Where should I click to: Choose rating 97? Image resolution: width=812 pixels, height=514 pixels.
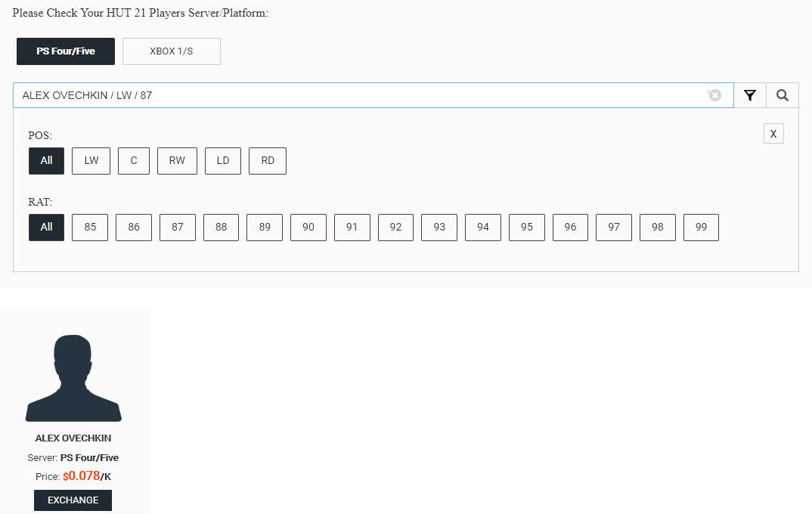click(x=614, y=228)
